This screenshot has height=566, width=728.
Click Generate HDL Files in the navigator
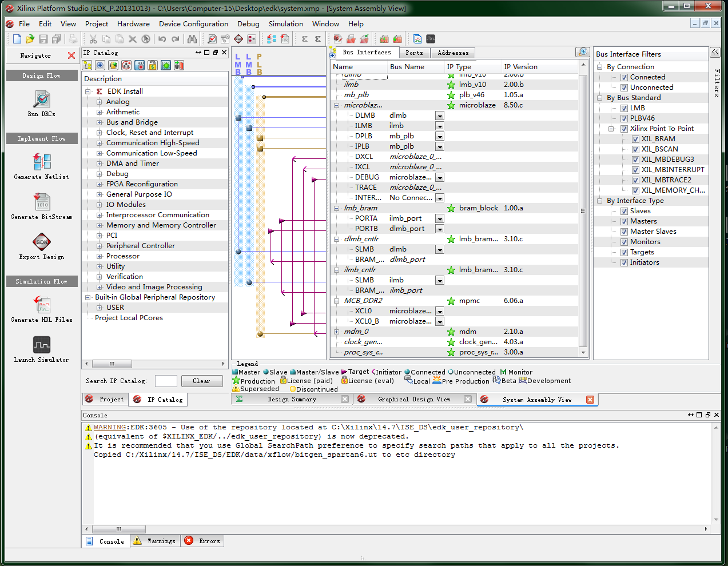coord(41,309)
